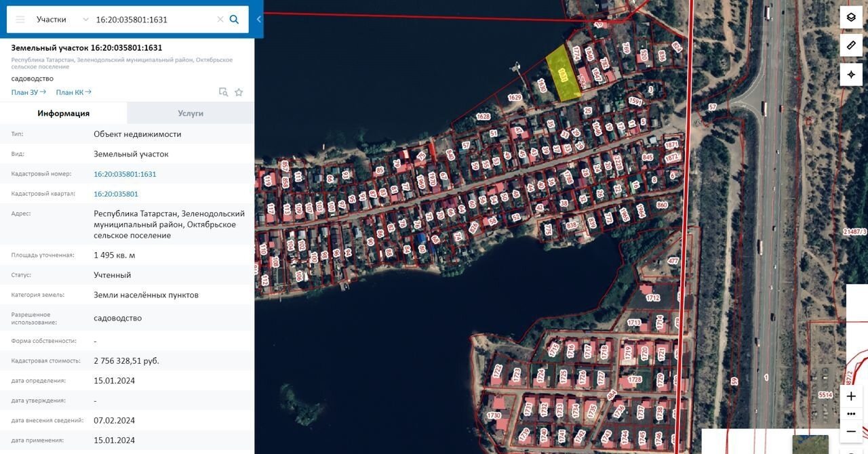
Task: Collapse the left information panel
Action: (259, 20)
